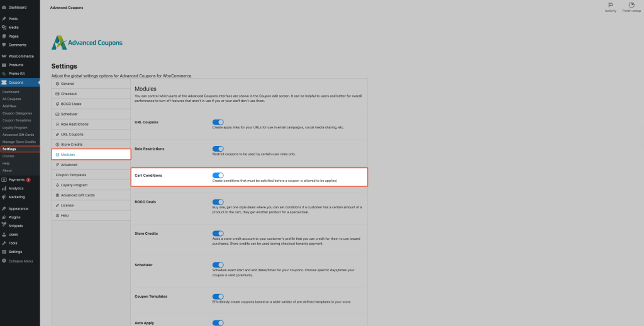This screenshot has height=326, width=644.
Task: Open Coupon Templates in Coupons submenu
Action: coord(16,120)
